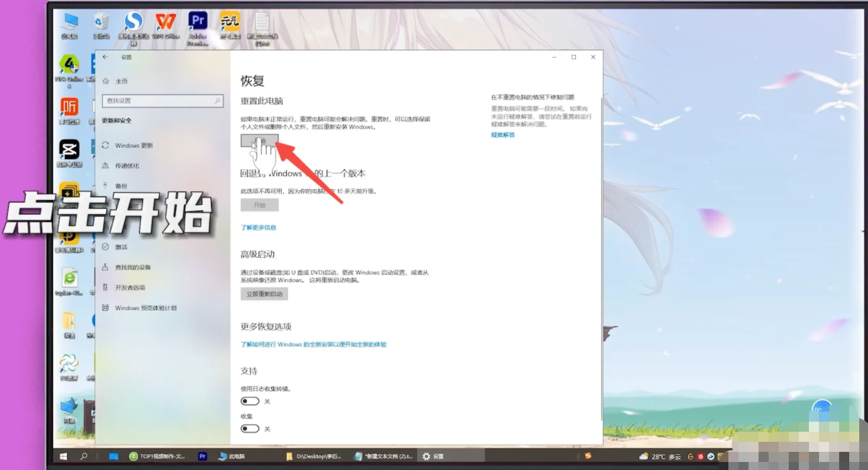Open the green e browser desktop icon
This screenshot has width=868, height=470.
pos(69,281)
